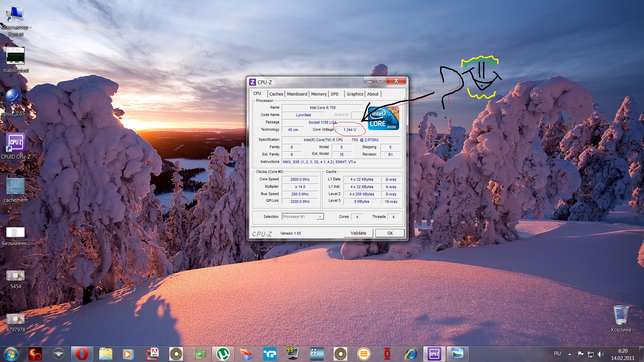
Task: Open the Безымянн... desktop file
Action: point(15,236)
